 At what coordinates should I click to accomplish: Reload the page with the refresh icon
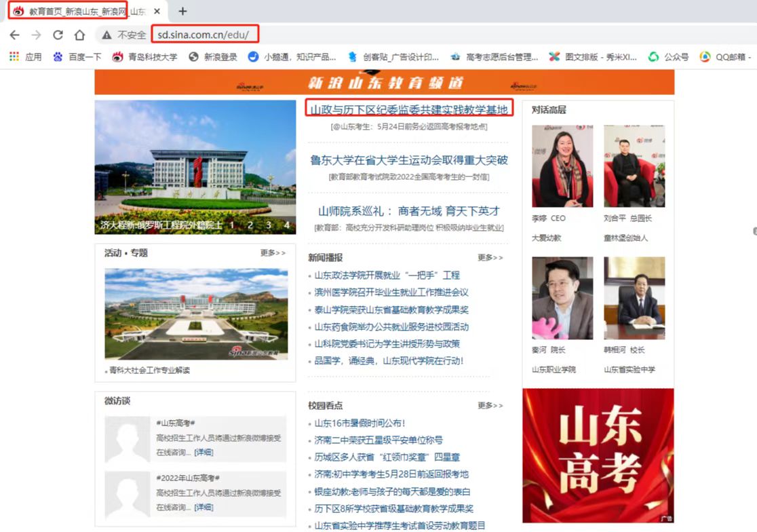click(x=58, y=35)
